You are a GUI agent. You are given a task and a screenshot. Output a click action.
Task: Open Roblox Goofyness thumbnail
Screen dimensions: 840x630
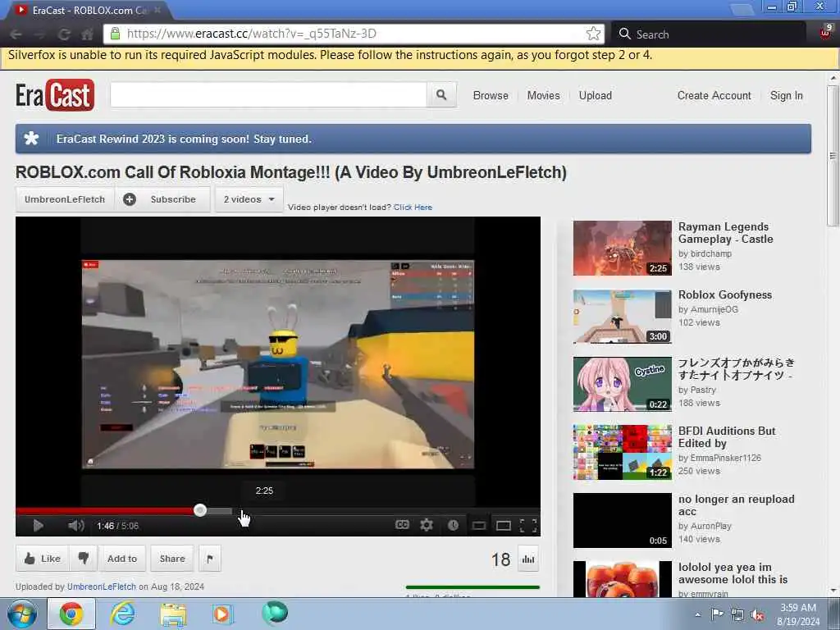(622, 316)
